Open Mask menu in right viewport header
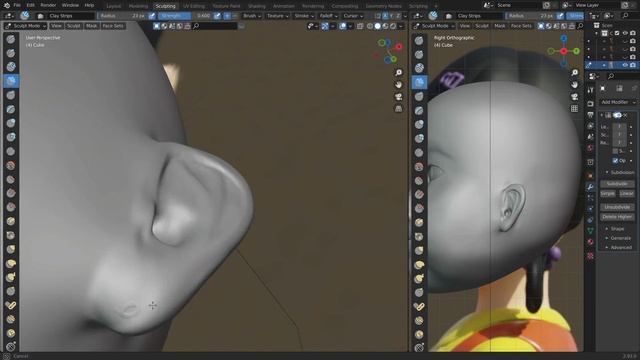 [500, 26]
